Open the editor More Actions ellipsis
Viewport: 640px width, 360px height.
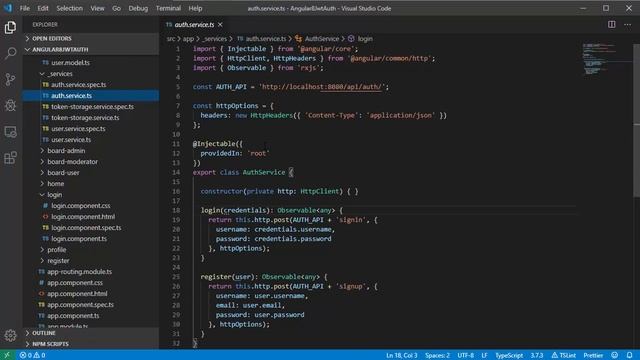click(x=627, y=24)
